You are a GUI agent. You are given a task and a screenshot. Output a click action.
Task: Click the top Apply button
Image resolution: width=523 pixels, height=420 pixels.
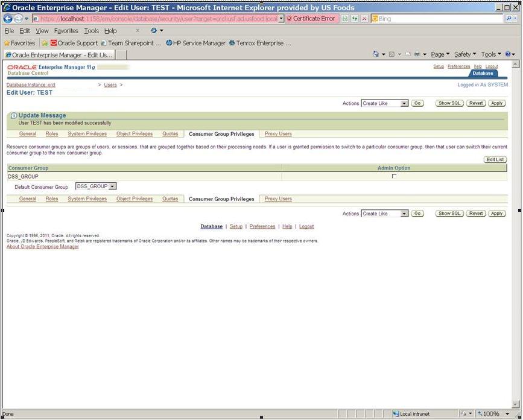[496, 103]
